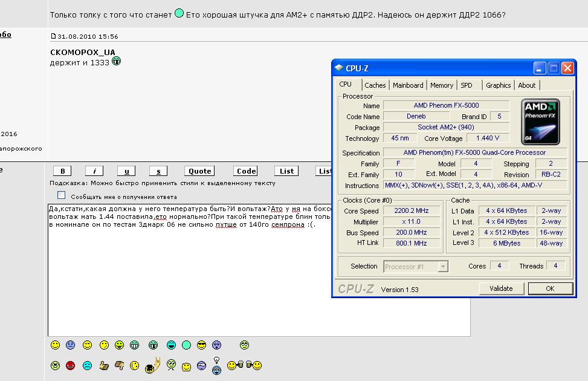This screenshot has width=588, height=381.
Task: Click the Quote formatting button
Action: click(199, 171)
